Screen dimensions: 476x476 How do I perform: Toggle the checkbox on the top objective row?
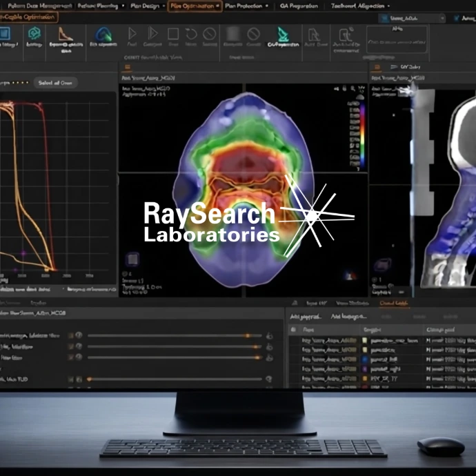tap(71, 335)
